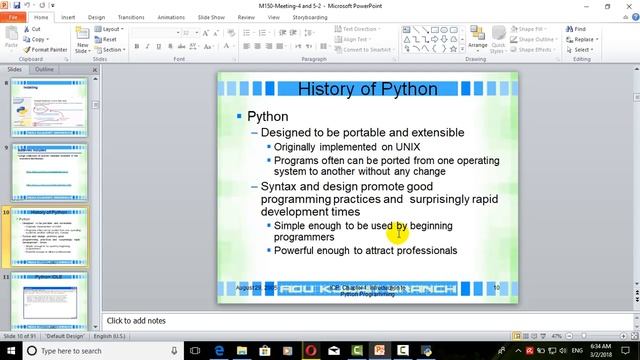
Task: Select slide 8 thumbnail
Action: pos(49,108)
